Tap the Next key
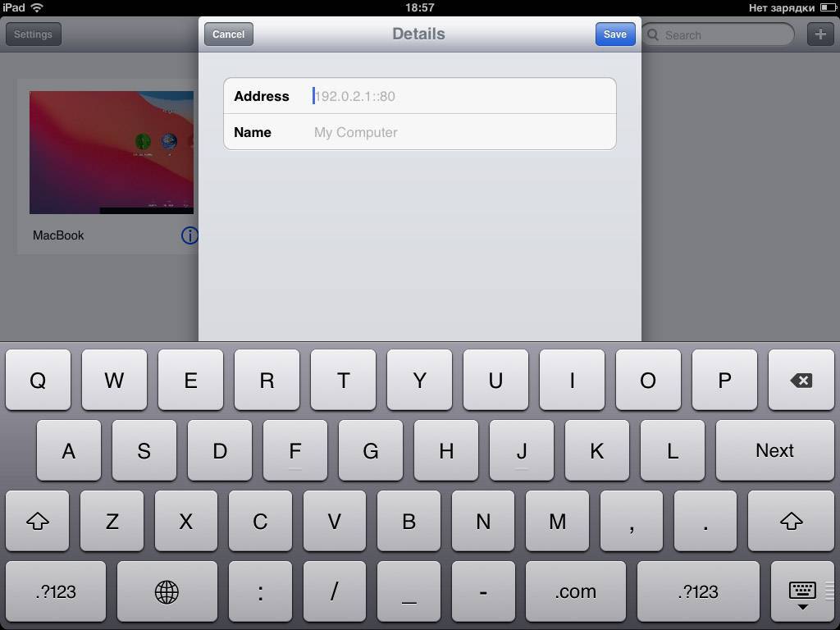This screenshot has width=840, height=630. [774, 450]
